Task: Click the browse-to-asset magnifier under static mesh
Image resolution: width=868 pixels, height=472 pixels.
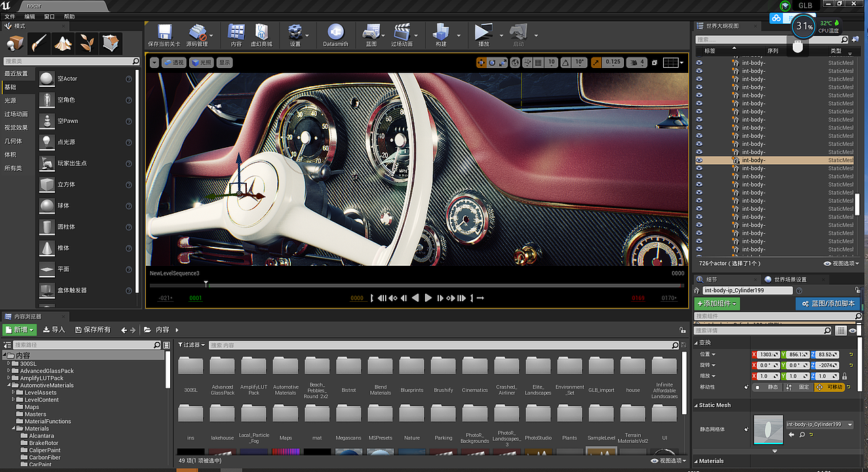Action: (x=802, y=435)
